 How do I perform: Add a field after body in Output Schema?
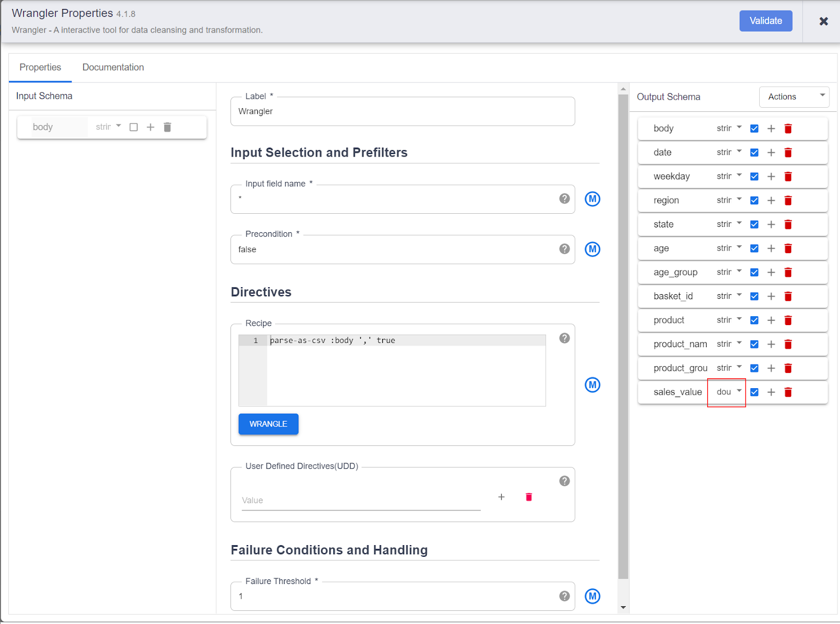click(x=771, y=129)
